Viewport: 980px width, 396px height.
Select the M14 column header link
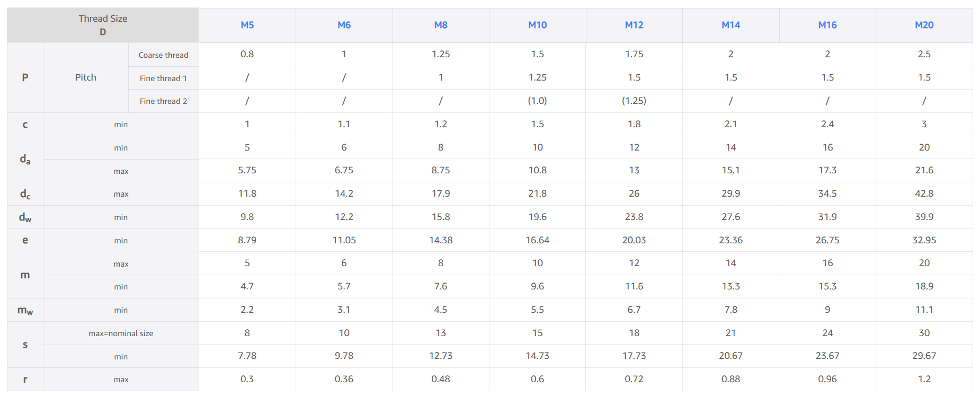point(730,25)
